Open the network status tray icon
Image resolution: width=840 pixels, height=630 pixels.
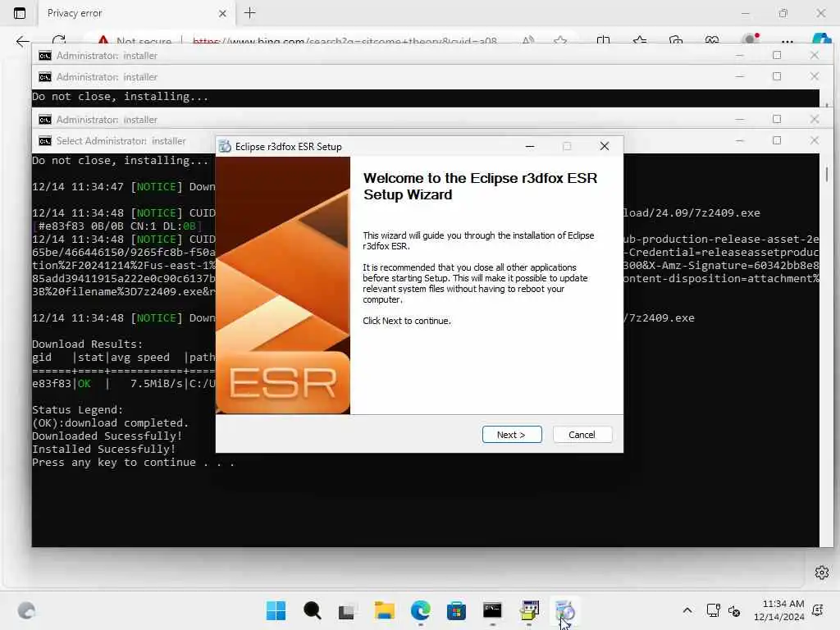click(713, 610)
